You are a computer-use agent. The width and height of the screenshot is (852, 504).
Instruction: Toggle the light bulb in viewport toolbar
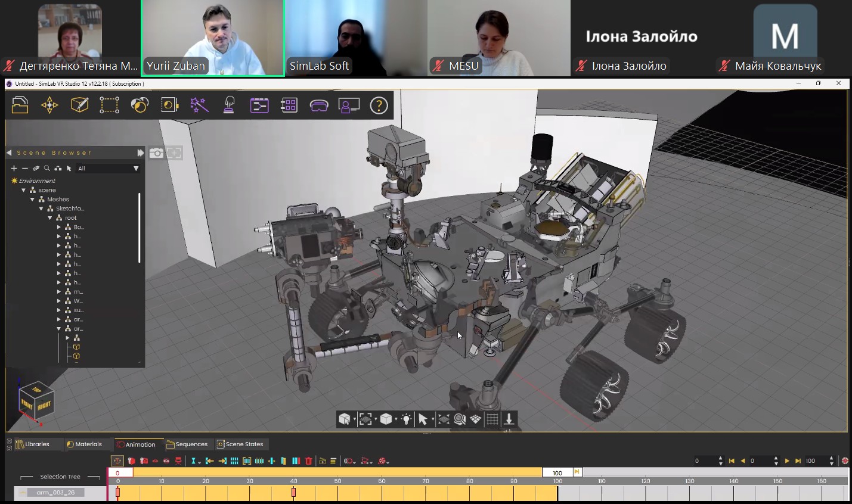[406, 419]
